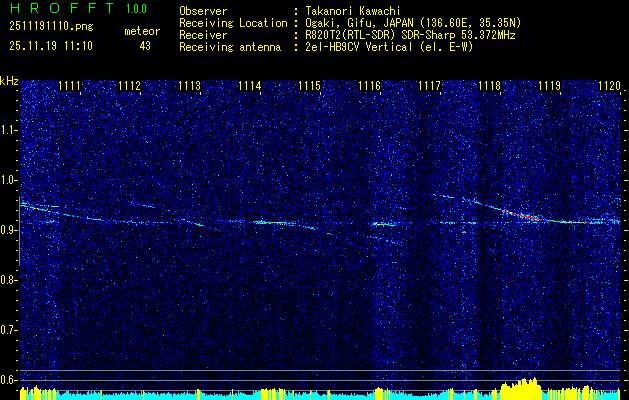The height and width of the screenshot is (400, 629).
Task: Click the 1117 time marker
Action: (429, 86)
